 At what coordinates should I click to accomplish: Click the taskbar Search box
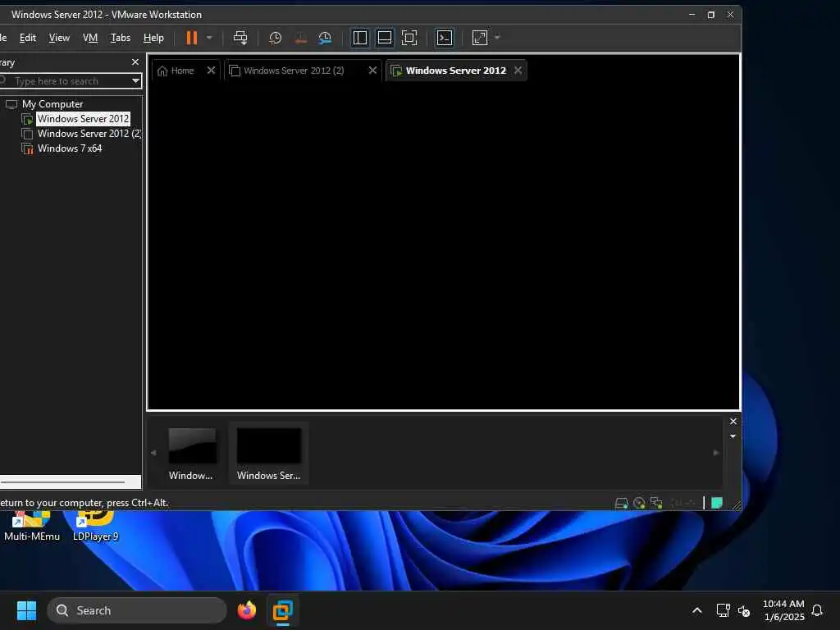coord(137,610)
